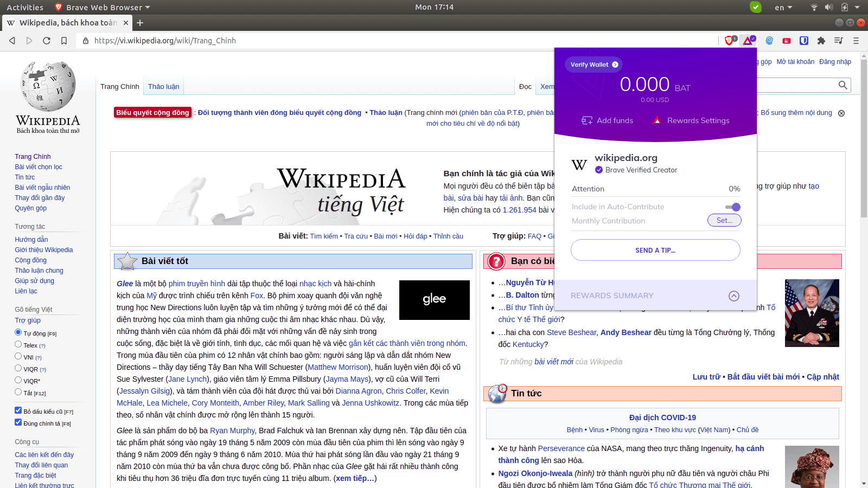
Task: Select the VIQR input method
Action: pyautogui.click(x=18, y=368)
